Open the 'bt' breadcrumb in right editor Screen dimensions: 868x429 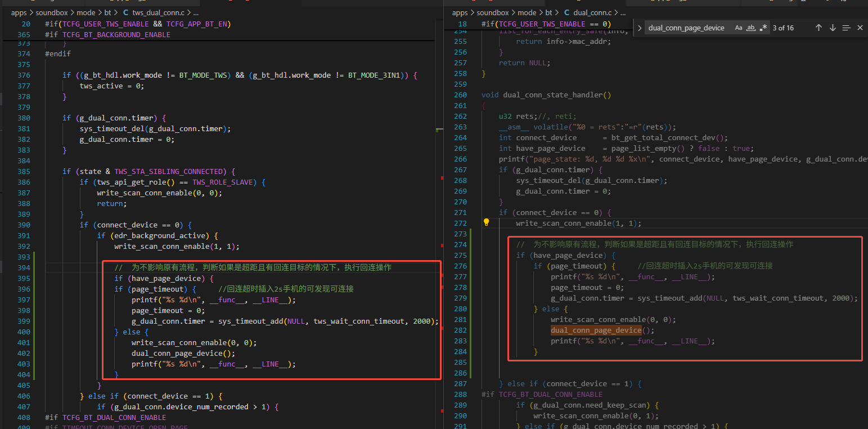(x=548, y=12)
